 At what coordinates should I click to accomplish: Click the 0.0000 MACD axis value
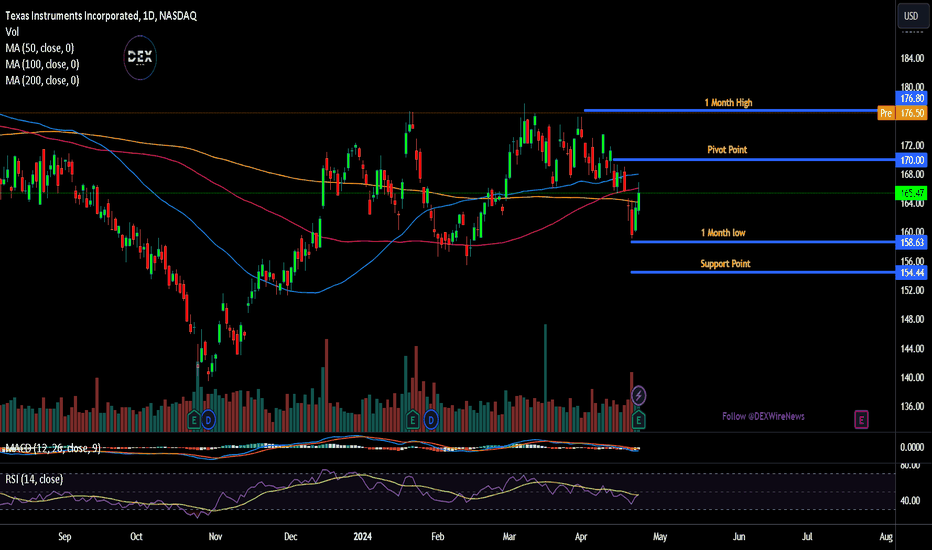pyautogui.click(x=912, y=447)
